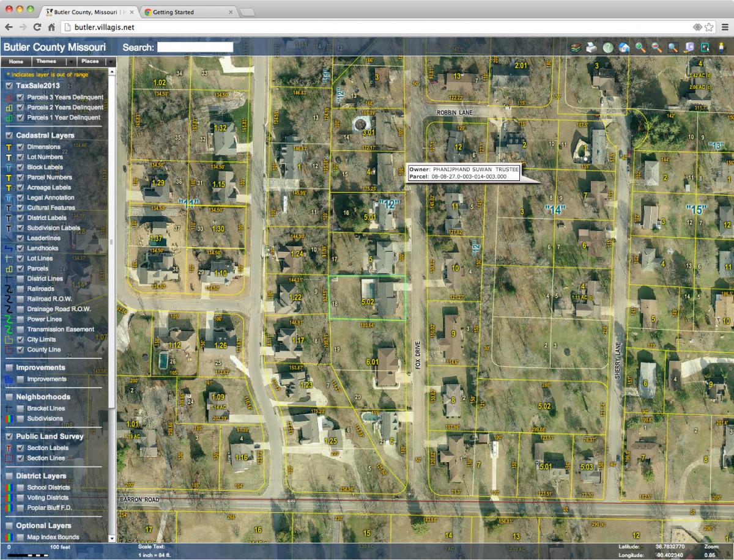Screen dimensions: 734x560
Task: Click the printer icon to print map
Action: point(591,48)
